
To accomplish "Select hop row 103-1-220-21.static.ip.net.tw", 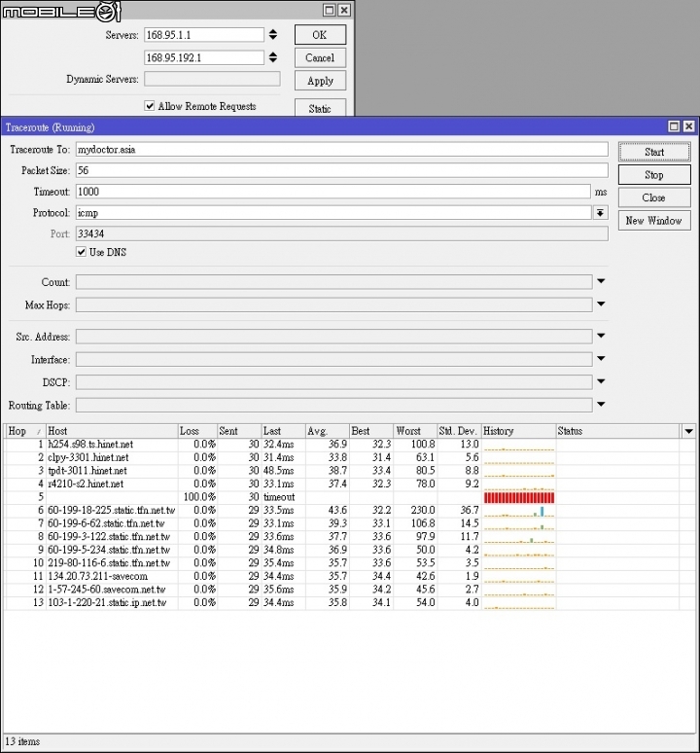I will coord(350,602).
